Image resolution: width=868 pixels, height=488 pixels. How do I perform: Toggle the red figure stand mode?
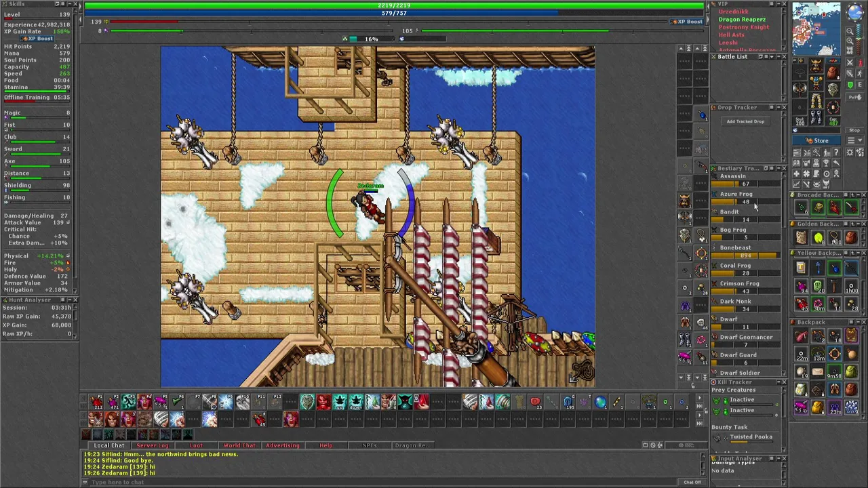coord(859,62)
